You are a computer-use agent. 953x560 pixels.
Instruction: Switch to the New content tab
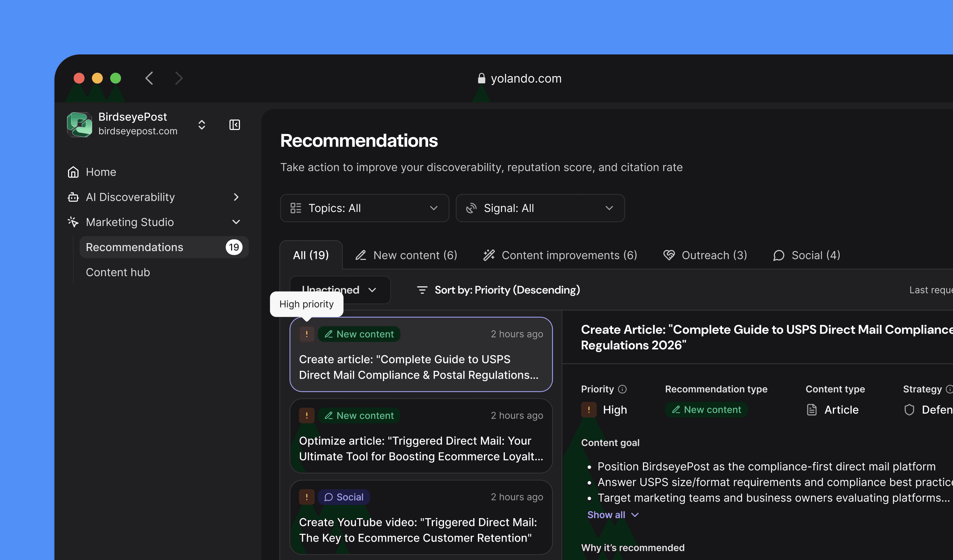(x=406, y=255)
